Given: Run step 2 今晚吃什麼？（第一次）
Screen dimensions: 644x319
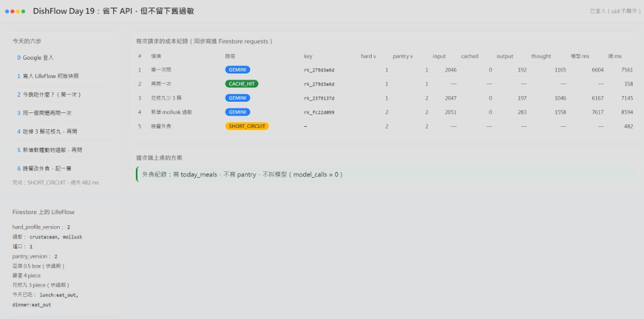Looking at the screenshot, I should (x=63, y=95).
